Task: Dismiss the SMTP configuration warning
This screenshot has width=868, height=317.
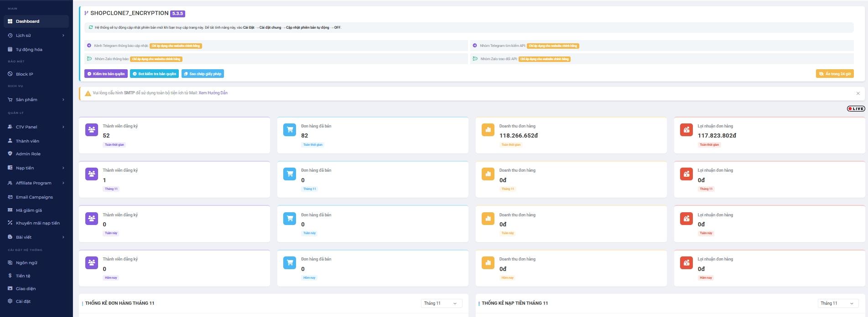Action: click(858, 93)
